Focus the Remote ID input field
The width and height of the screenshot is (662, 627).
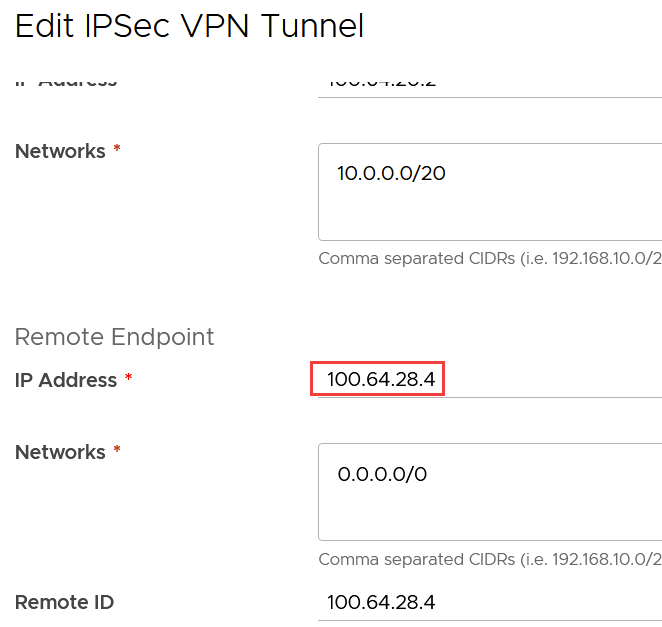(x=490, y=602)
